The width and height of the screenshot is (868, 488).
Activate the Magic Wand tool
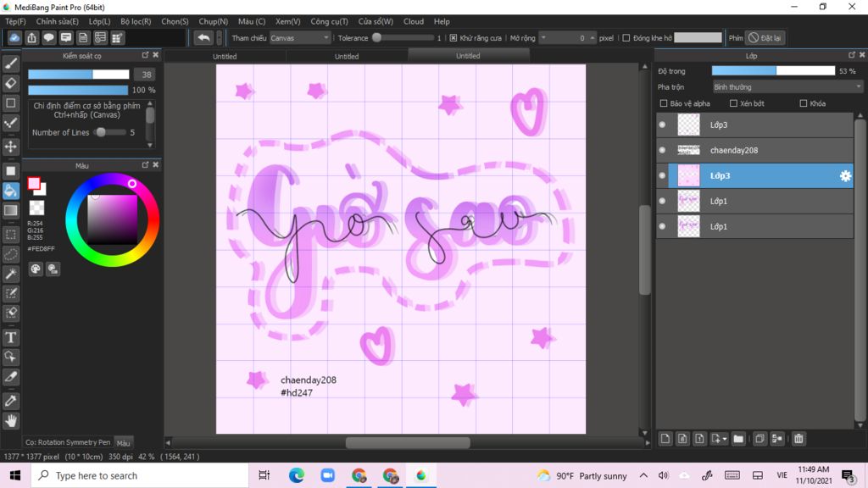coord(11,274)
